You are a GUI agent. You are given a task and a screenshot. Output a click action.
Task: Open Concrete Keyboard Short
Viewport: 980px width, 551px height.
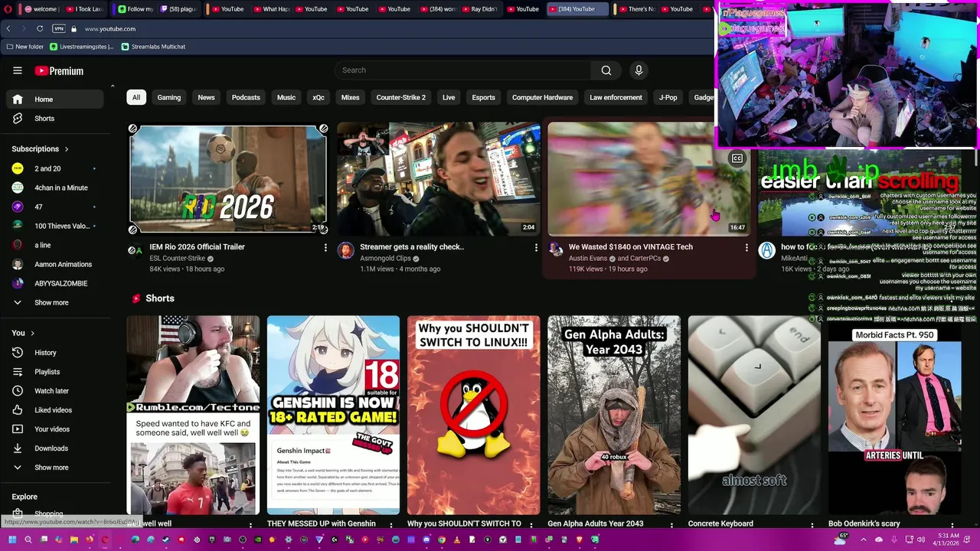pos(754,415)
